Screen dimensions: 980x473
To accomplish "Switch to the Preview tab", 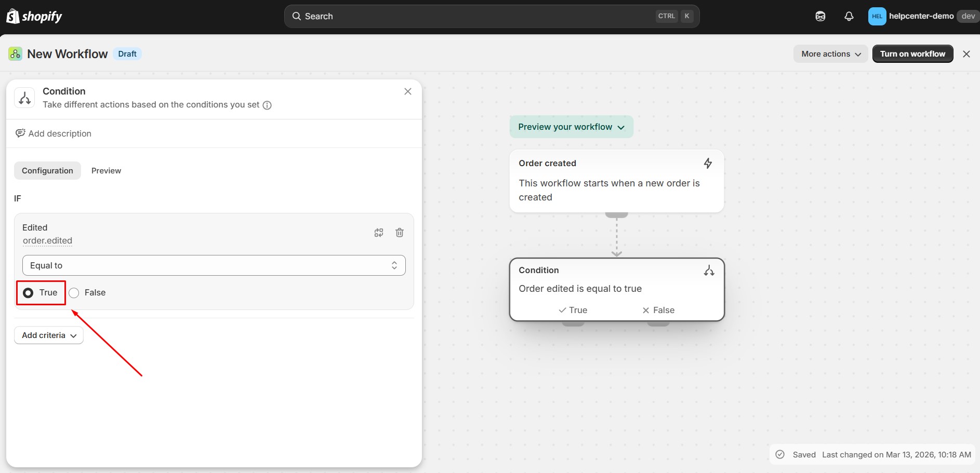I will 106,171.
